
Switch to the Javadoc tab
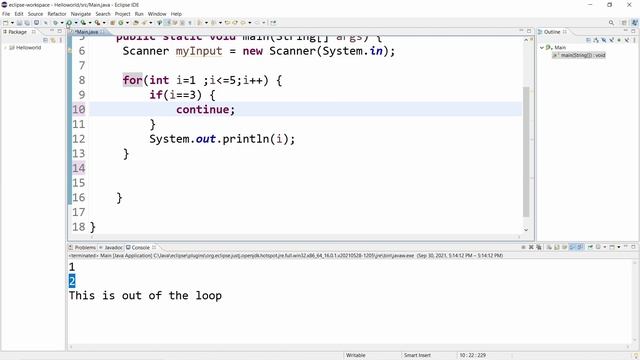click(x=111, y=247)
